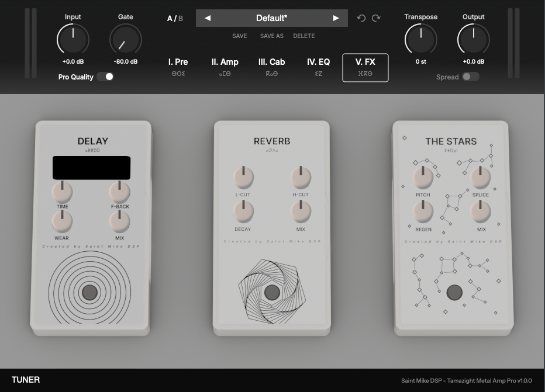This screenshot has height=392, width=545.
Task: Click the redo arrow icon
Action: 376,18
